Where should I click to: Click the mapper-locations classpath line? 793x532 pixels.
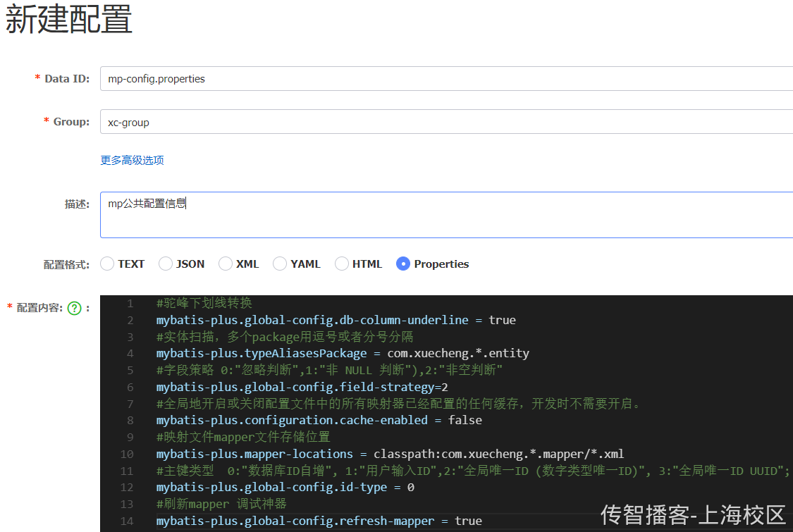point(390,454)
